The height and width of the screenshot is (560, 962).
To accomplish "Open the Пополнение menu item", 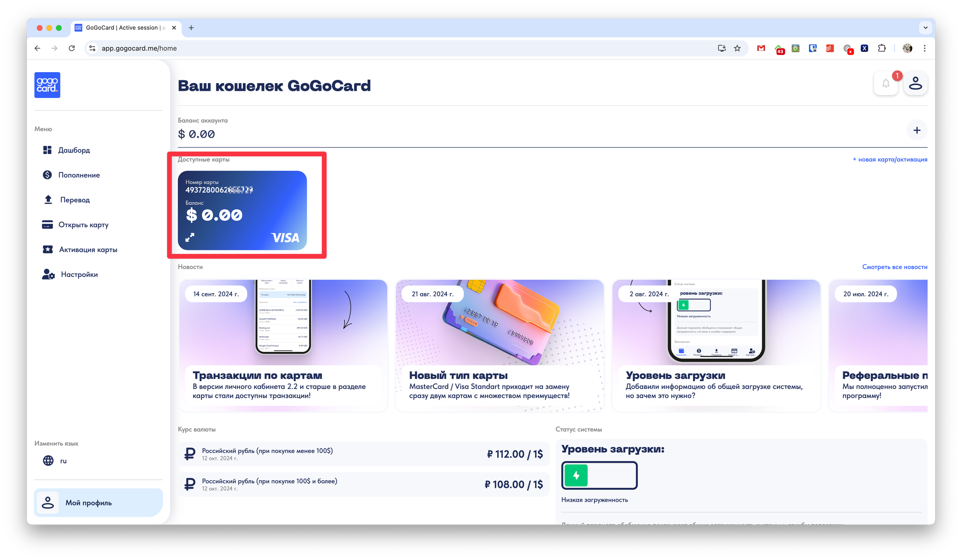I will [79, 175].
